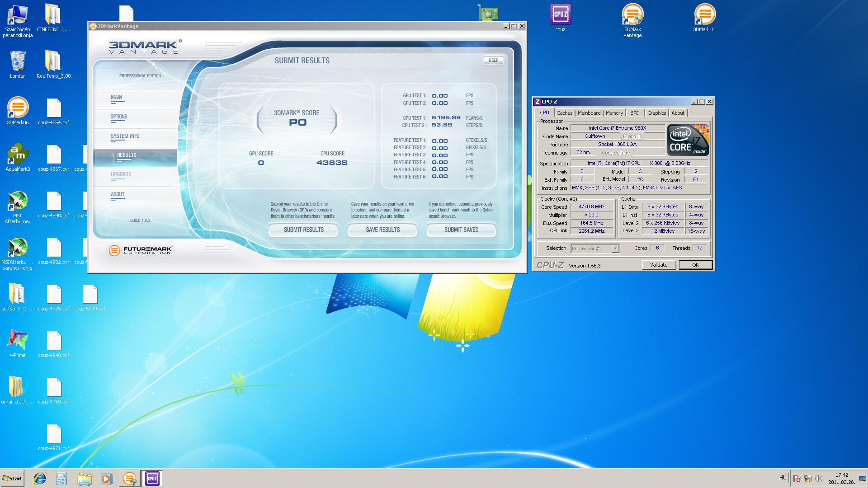Select the cpuz-4925.cvf file
Viewport: 868px width, 488px height.
pyautogui.click(x=54, y=297)
